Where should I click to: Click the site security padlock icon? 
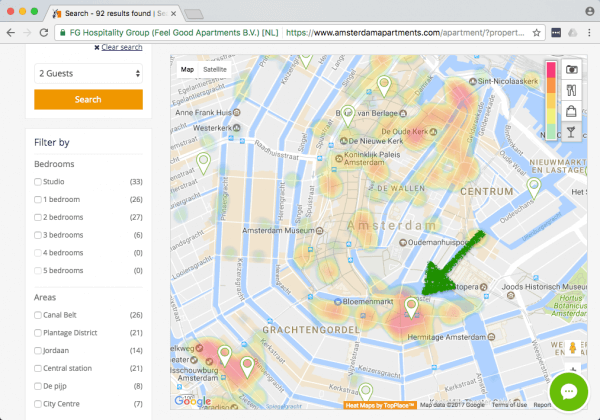[63, 33]
